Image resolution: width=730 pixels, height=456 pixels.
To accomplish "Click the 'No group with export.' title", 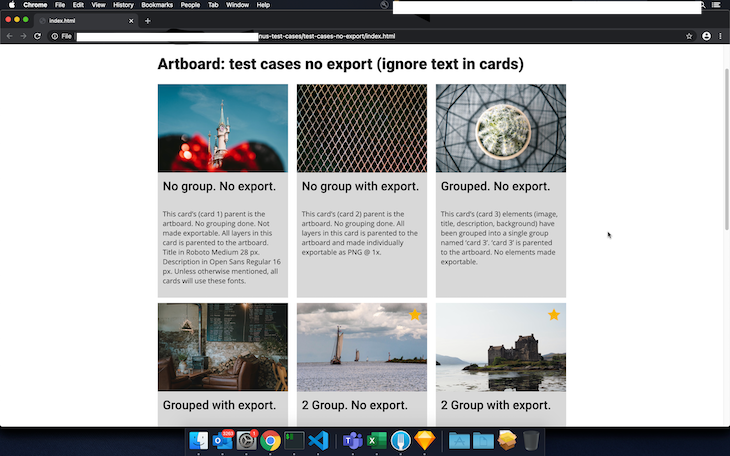I will pos(360,186).
